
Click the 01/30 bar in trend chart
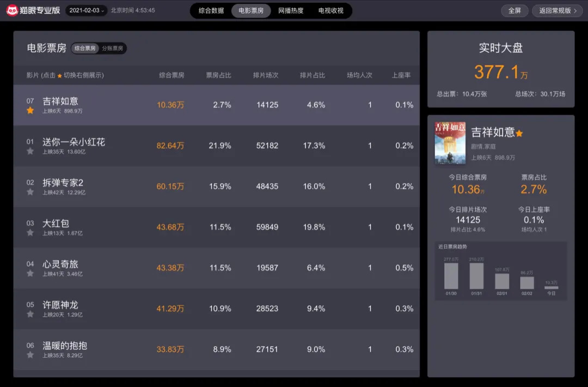pos(451,276)
